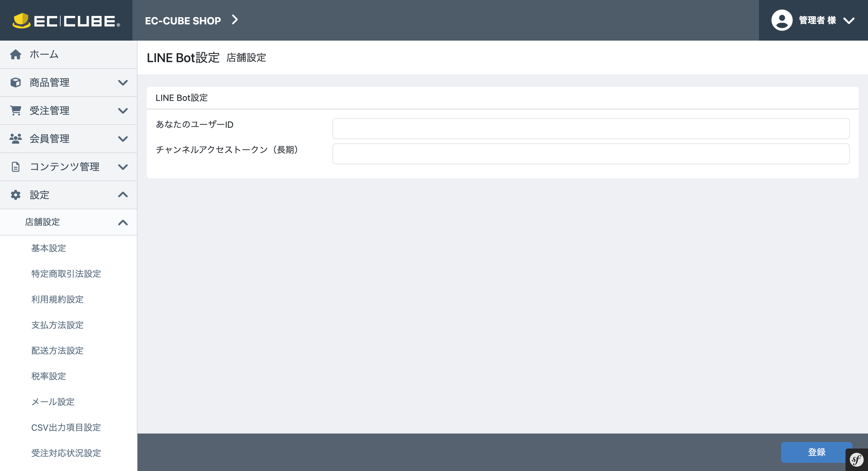Image resolution: width=868 pixels, height=471 pixels.
Task: Click the product management cube icon
Action: click(16, 82)
